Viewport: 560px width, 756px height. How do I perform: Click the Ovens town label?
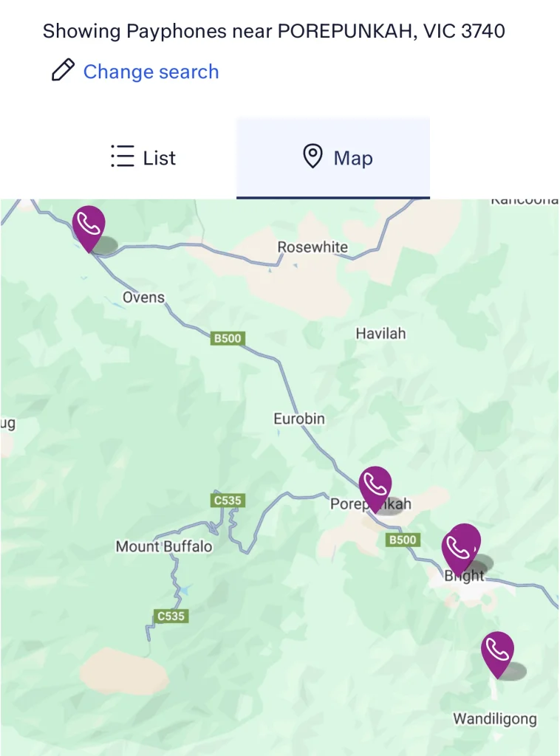pos(143,298)
